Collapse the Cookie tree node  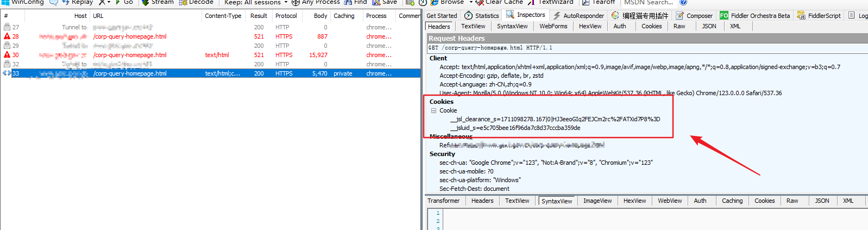point(434,110)
